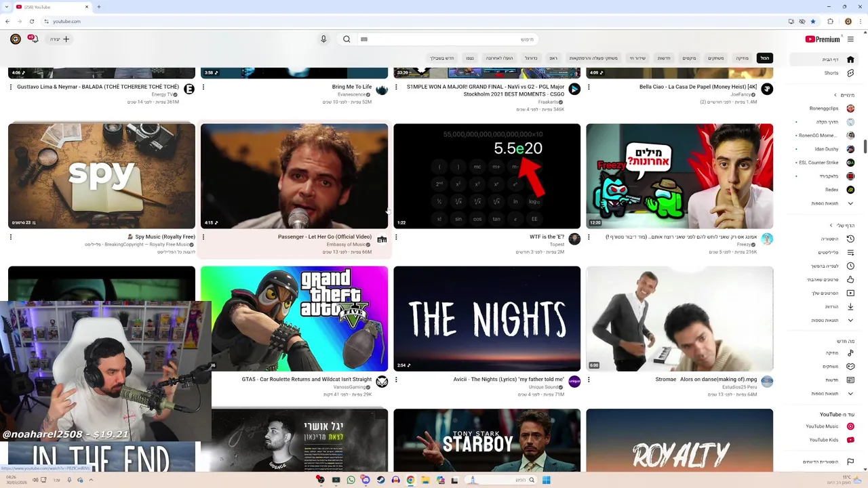The height and width of the screenshot is (488, 868).
Task: Start voice search with microphone icon
Action: click(323, 39)
